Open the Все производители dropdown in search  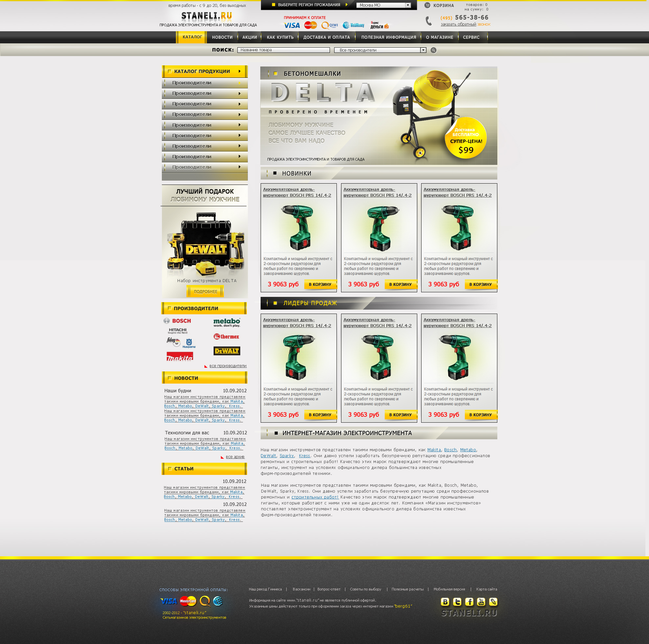tap(380, 50)
